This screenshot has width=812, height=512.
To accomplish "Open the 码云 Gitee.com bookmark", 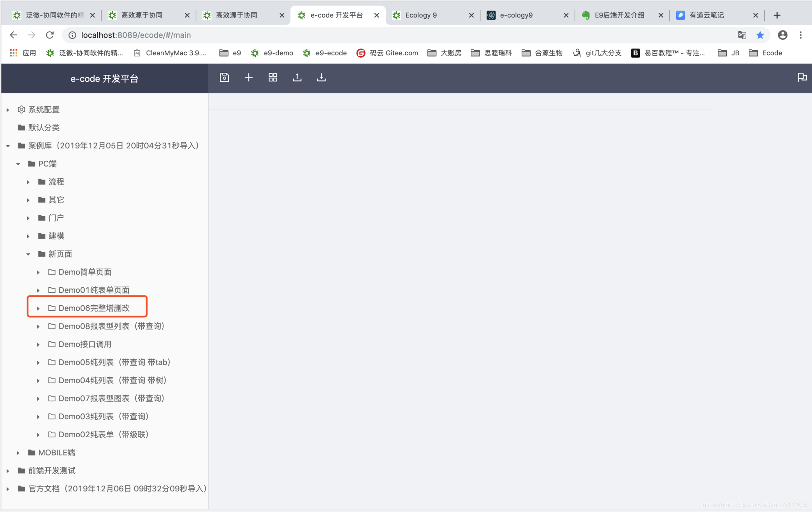I will 387,53.
